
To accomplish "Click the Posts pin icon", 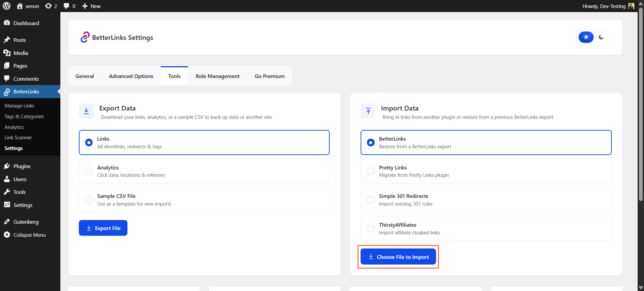I will tap(7, 40).
